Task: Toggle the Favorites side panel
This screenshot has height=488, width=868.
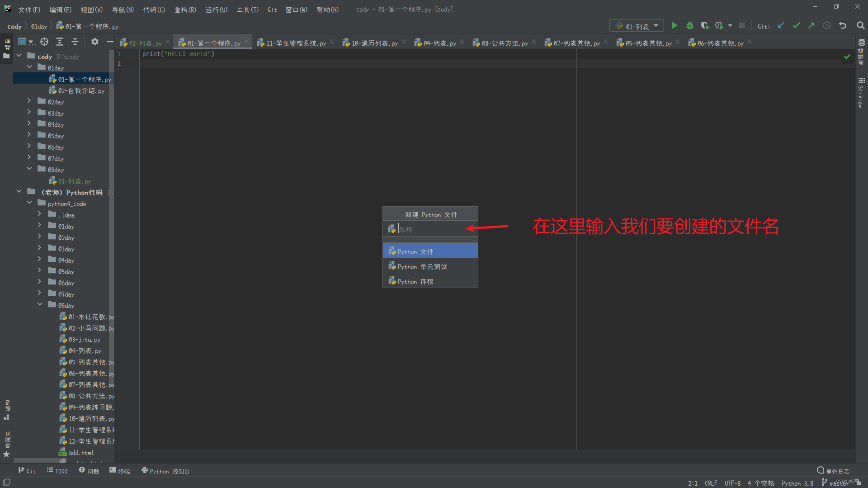Action: tap(6, 444)
